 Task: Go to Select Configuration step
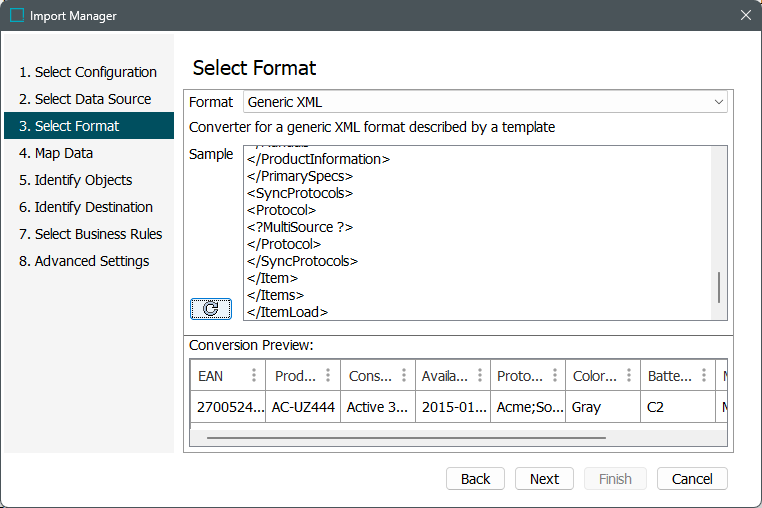pyautogui.click(x=88, y=72)
